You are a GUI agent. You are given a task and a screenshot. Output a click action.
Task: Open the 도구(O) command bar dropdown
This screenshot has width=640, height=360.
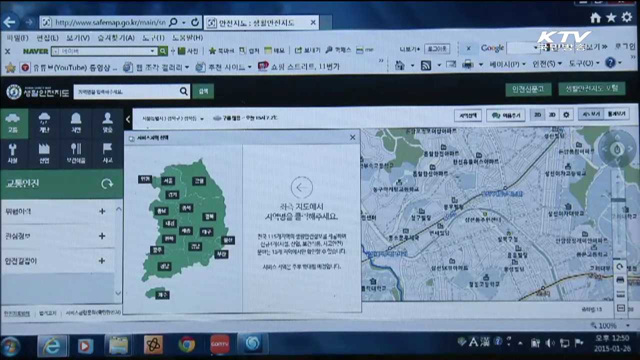[584, 63]
